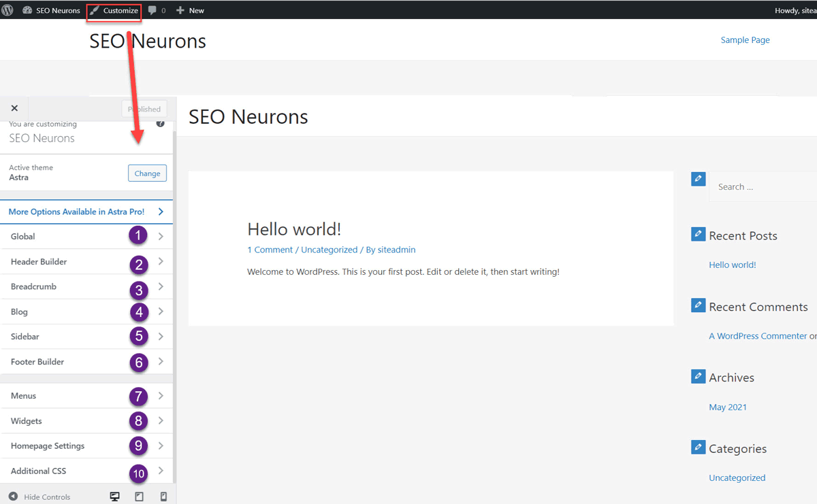Viewport: 817px width, 504px height.
Task: Open the Footer Builder section
Action: pos(86,362)
